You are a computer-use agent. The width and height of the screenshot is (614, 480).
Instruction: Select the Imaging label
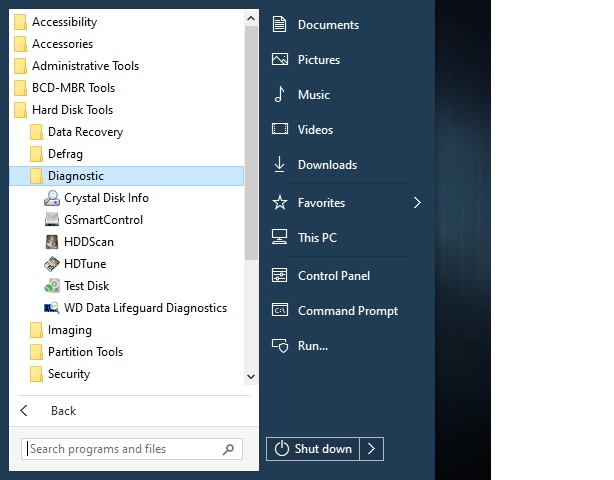[70, 330]
